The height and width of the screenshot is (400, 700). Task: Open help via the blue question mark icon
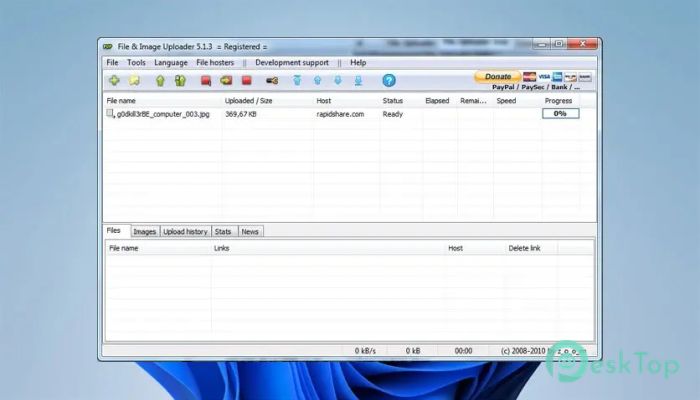pyautogui.click(x=389, y=80)
